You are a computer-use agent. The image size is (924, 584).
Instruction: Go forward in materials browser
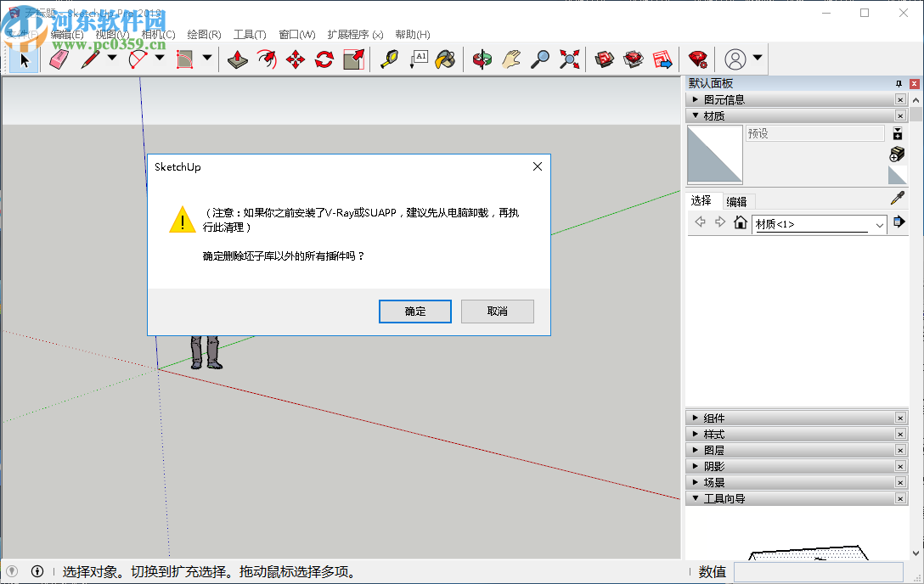click(720, 222)
